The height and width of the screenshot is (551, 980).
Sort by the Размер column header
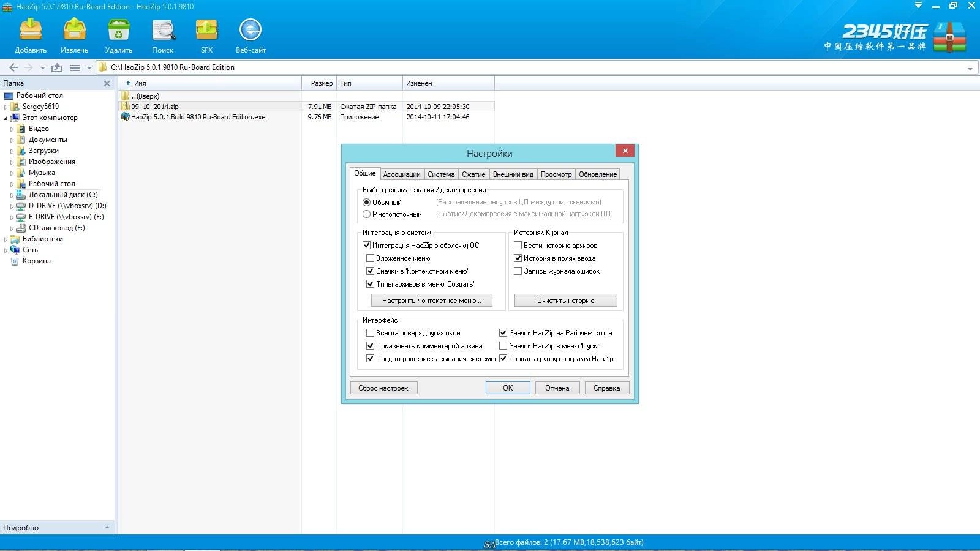click(x=319, y=83)
